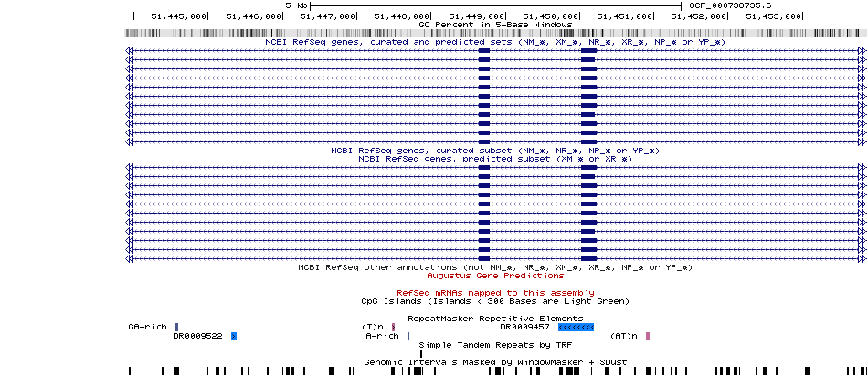
Task: Click the GA-rich repeat marker
Action: point(176,326)
